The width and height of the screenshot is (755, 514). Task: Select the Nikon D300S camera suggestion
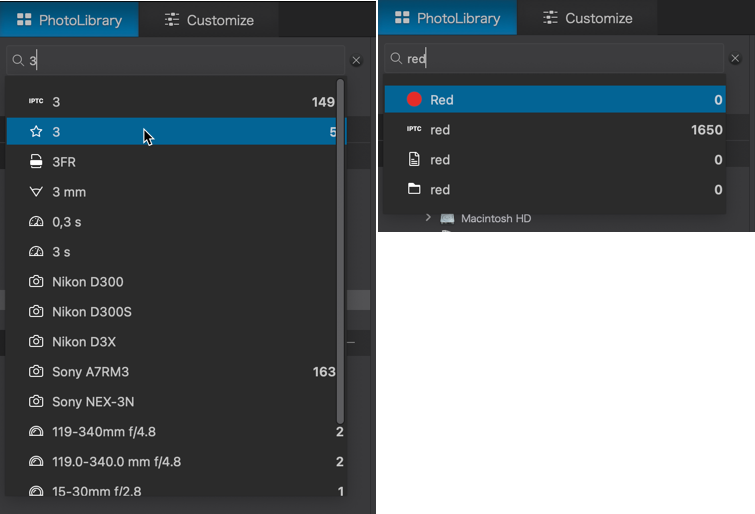[x=176, y=312]
